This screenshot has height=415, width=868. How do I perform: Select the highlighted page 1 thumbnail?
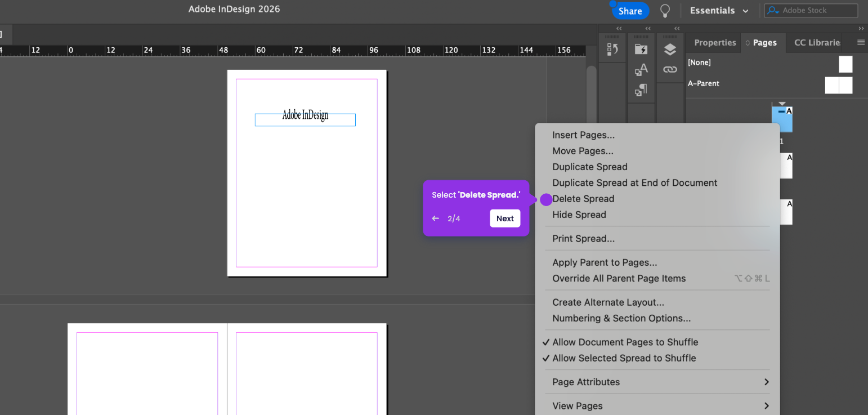782,119
